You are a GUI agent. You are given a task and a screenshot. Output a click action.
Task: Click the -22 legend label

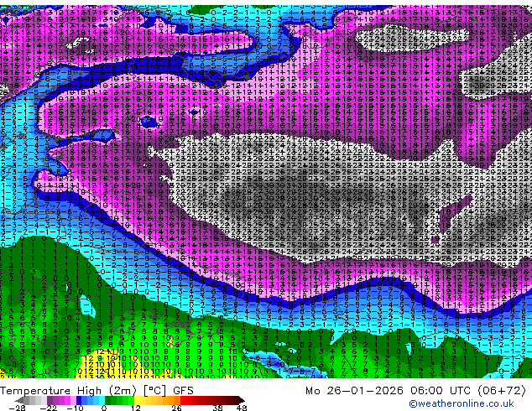coord(48,408)
